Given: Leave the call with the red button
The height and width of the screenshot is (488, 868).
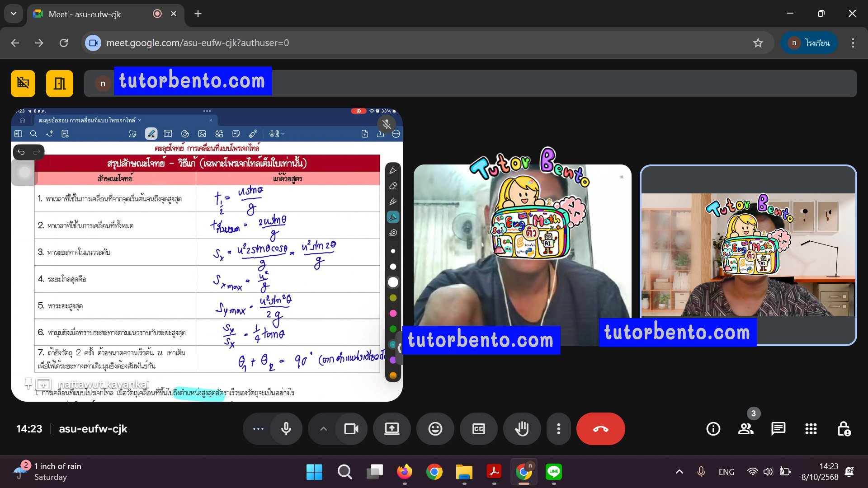Looking at the screenshot, I should click(x=600, y=429).
